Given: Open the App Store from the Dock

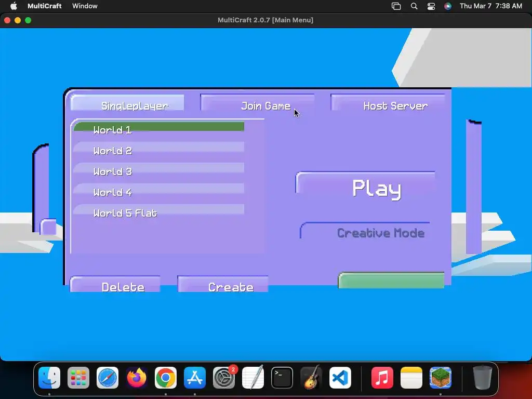Looking at the screenshot, I should click(195, 378).
